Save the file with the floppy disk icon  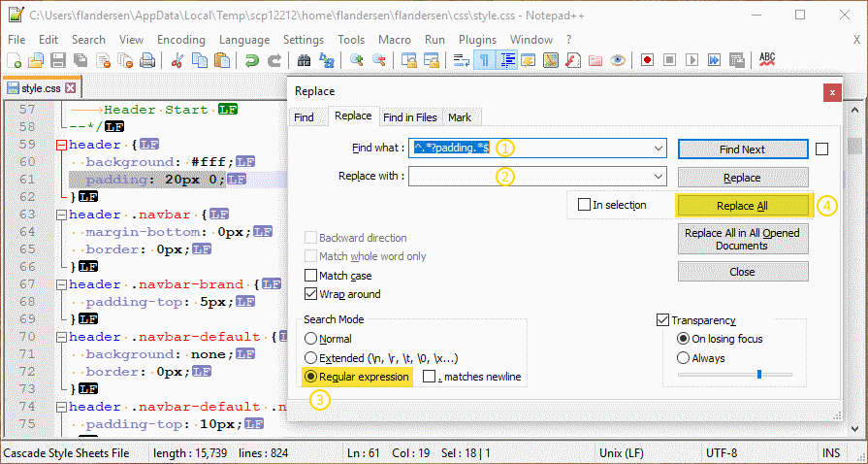pyautogui.click(x=59, y=60)
